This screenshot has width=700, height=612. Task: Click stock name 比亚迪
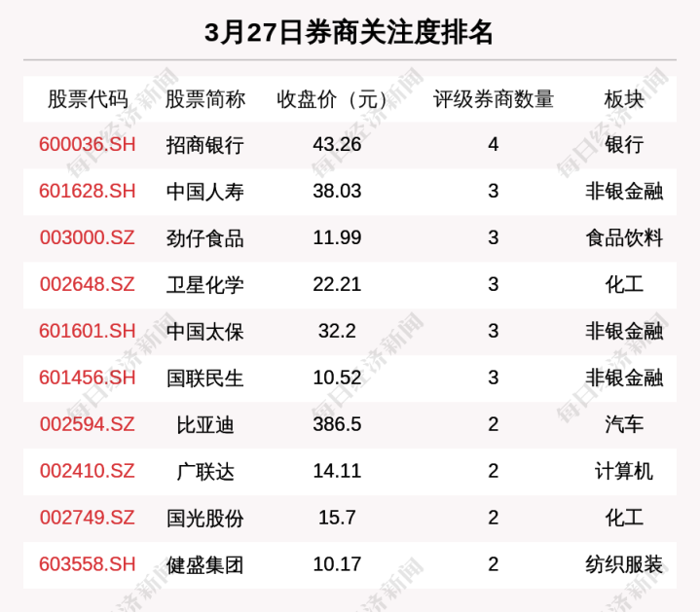pos(205,424)
